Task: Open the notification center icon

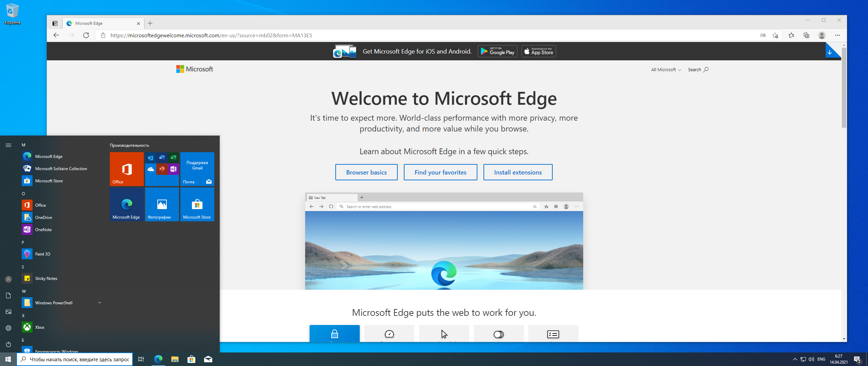Action: [858, 360]
